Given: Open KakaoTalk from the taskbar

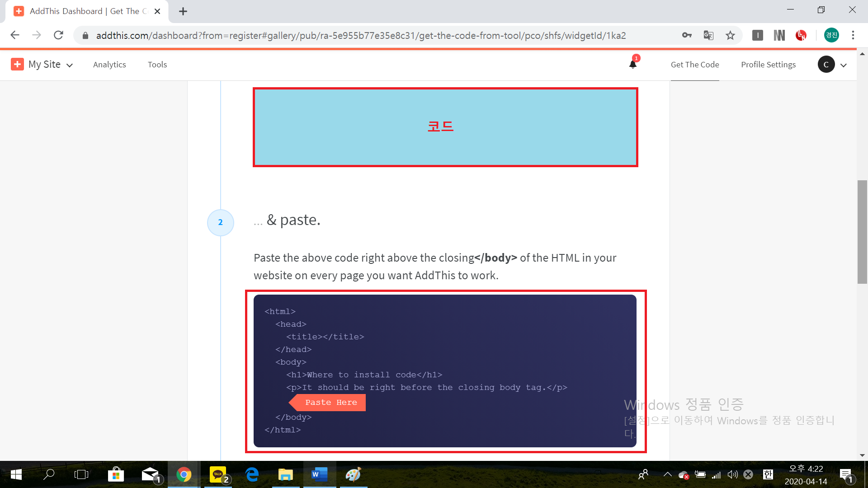Looking at the screenshot, I should (218, 474).
